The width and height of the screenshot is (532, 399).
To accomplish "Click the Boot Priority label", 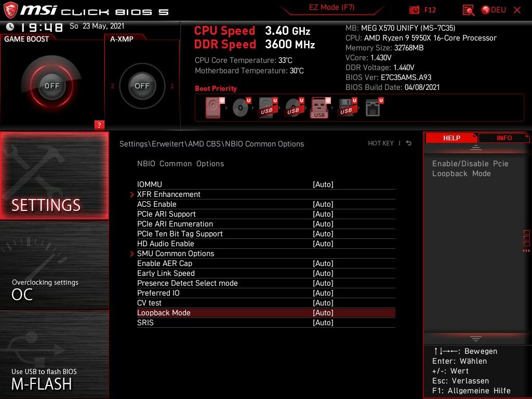I will [216, 88].
